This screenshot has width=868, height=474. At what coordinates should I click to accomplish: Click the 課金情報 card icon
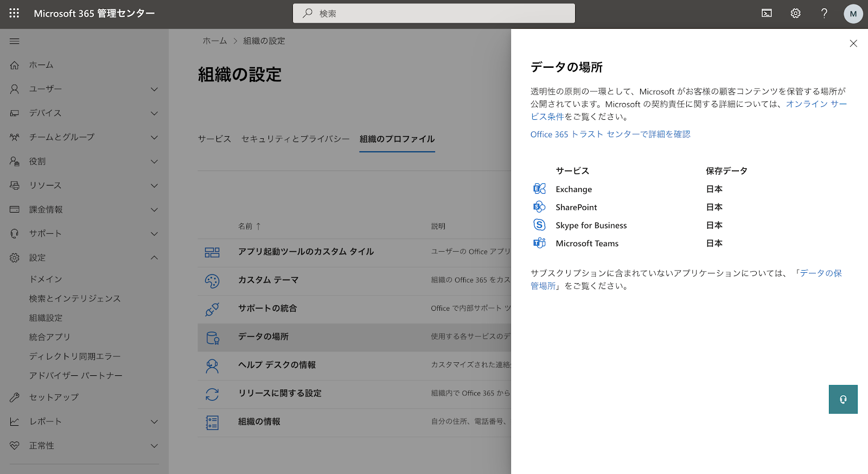click(x=15, y=209)
